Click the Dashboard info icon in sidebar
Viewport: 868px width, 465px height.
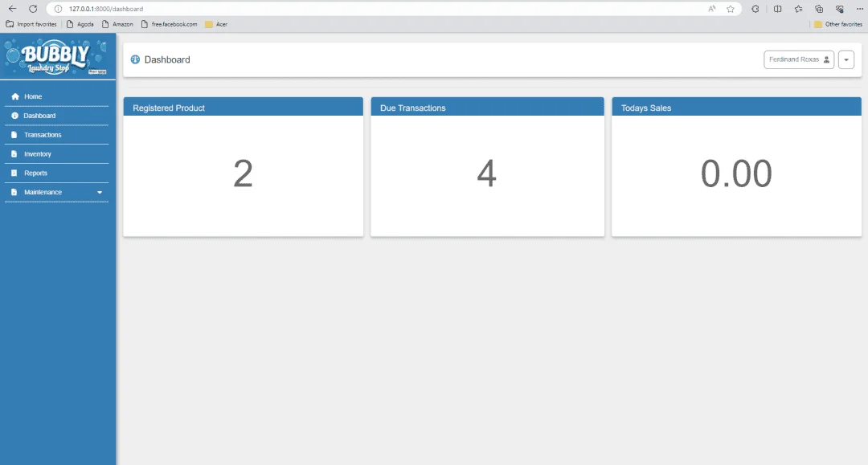pyautogui.click(x=15, y=116)
